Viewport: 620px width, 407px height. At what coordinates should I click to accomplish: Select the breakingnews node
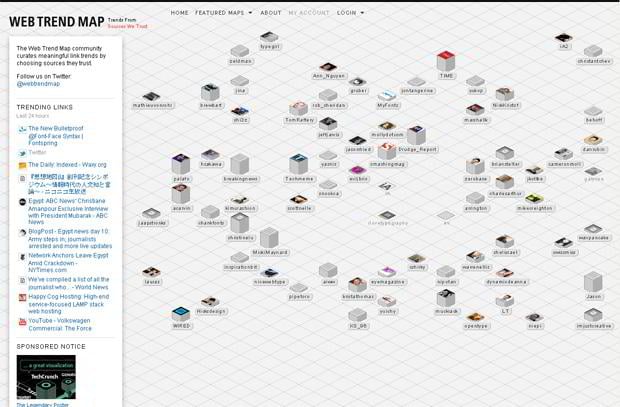coord(240,164)
